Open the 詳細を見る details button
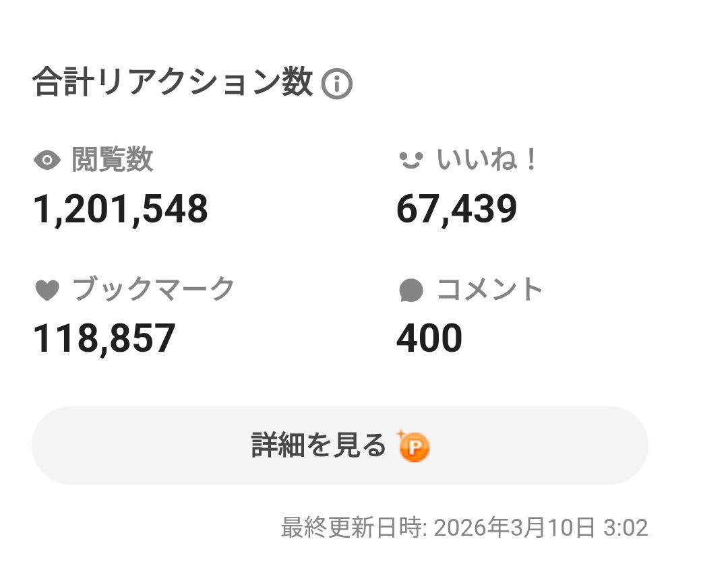Image resolution: width=728 pixels, height=562 pixels. (340, 445)
